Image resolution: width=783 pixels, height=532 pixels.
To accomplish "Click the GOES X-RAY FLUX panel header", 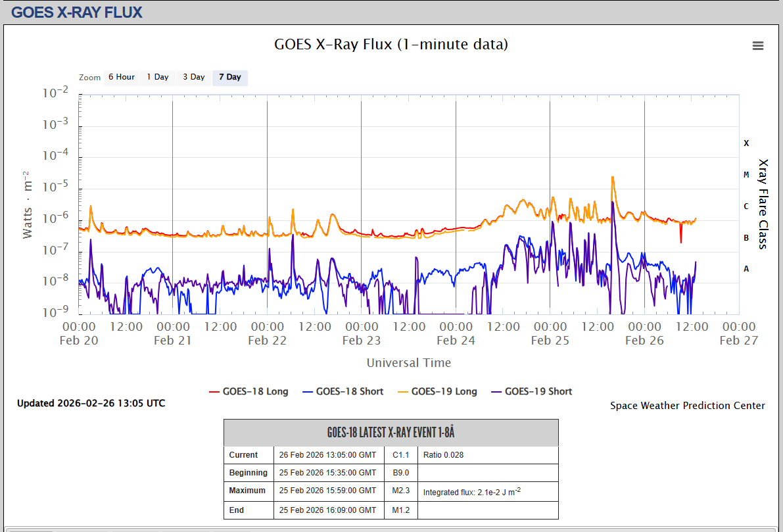I will point(77,12).
